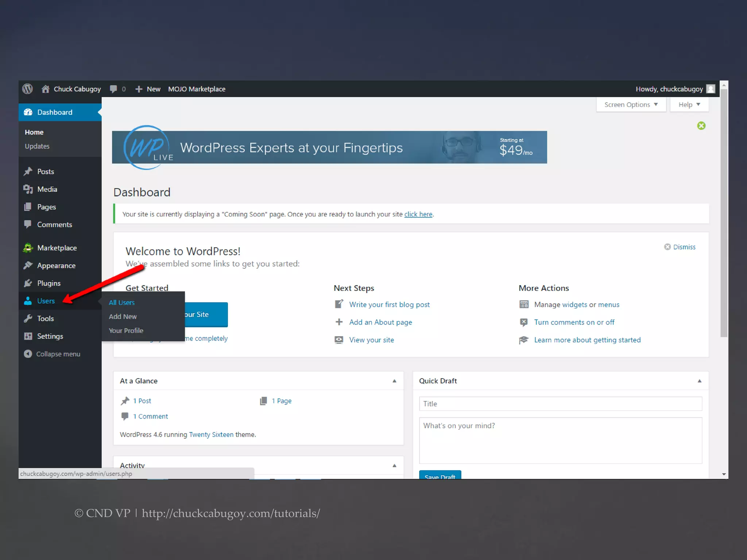Image resolution: width=747 pixels, height=560 pixels.
Task: Click the browser vertical scrollbar thumb
Action: 724,213
